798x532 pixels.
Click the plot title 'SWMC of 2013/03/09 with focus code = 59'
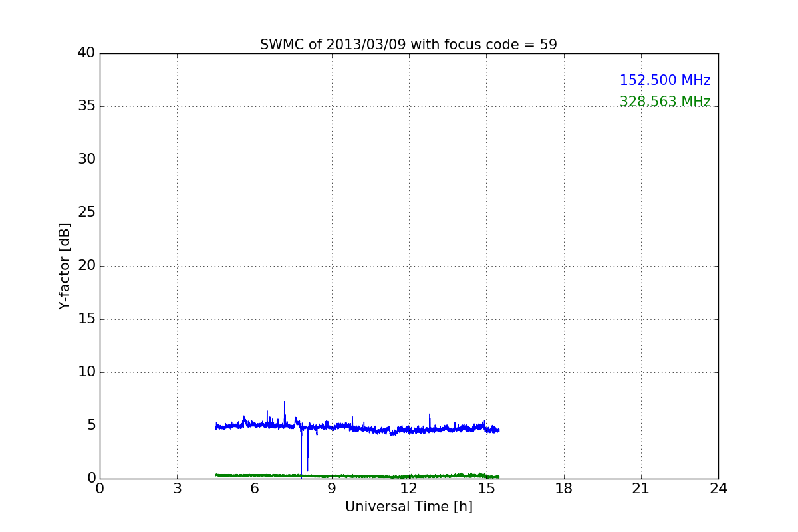pos(408,45)
